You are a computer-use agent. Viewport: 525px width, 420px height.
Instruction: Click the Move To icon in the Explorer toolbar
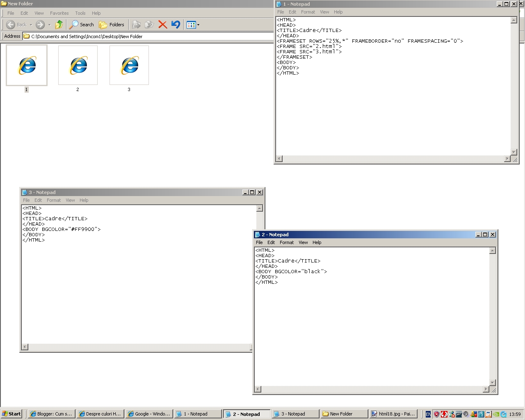[x=137, y=25]
